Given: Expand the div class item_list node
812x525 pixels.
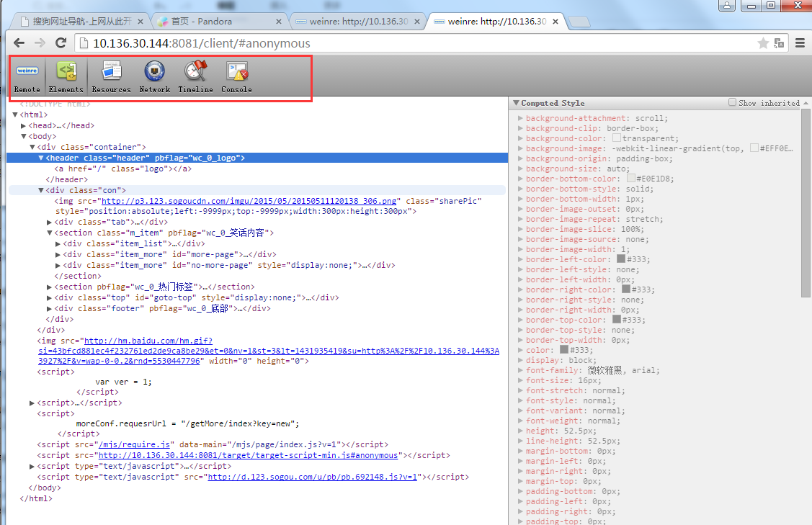Looking at the screenshot, I should point(58,244).
